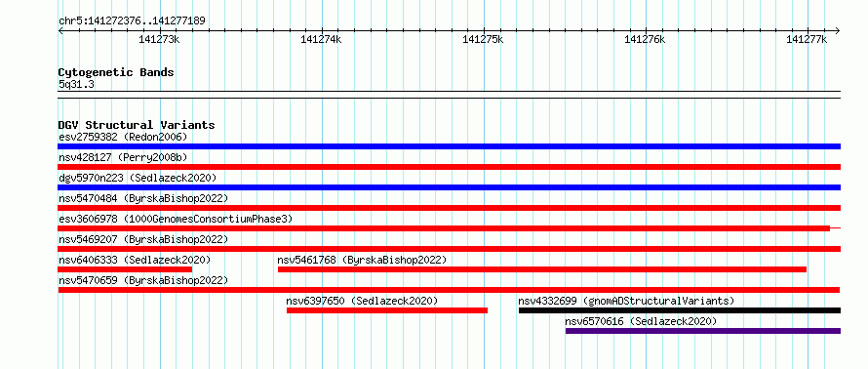
Task: Open the nsv5469207 (ByrskaBishop2022) label
Action: (143, 239)
